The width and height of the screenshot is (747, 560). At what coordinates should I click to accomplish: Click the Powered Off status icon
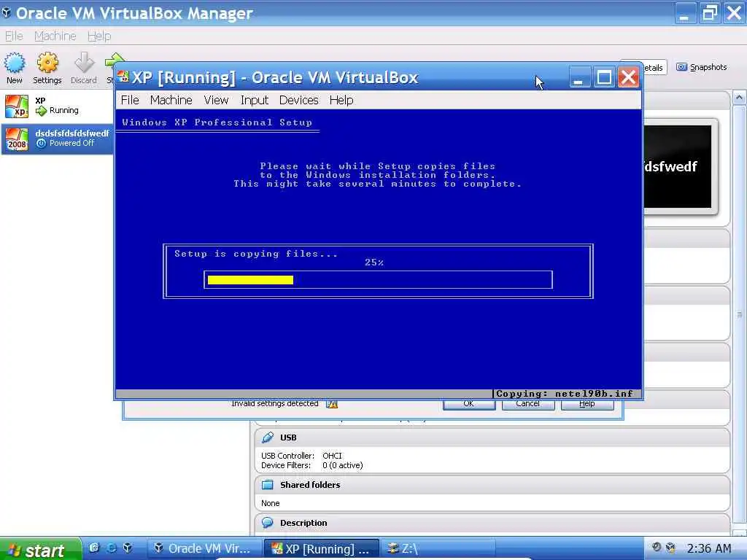42,143
